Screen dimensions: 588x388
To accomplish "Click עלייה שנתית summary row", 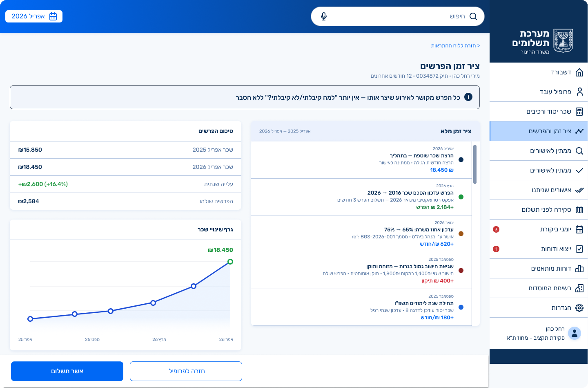I will [x=125, y=184].
